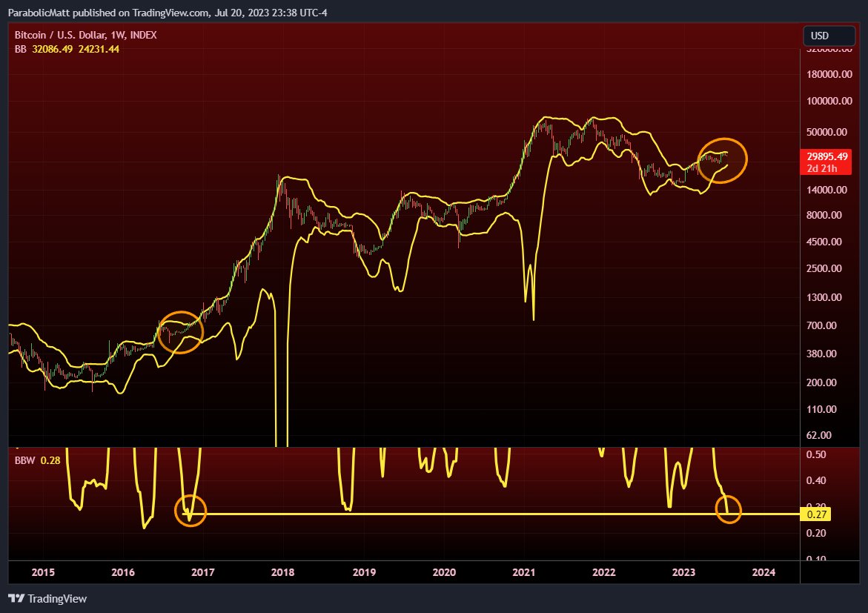Click the 8000.00 price scale label

(824, 215)
